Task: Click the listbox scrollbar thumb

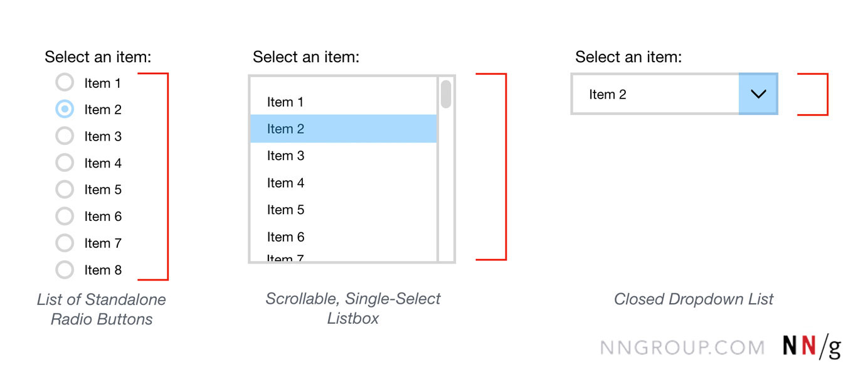Action: click(x=446, y=93)
